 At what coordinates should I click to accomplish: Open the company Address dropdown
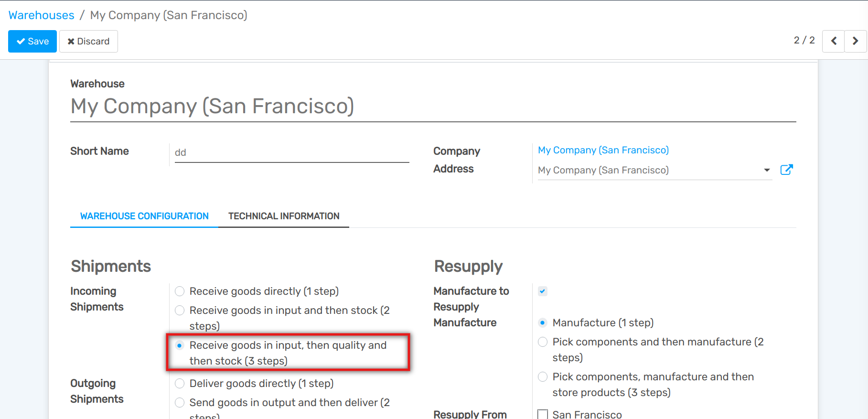[766, 170]
